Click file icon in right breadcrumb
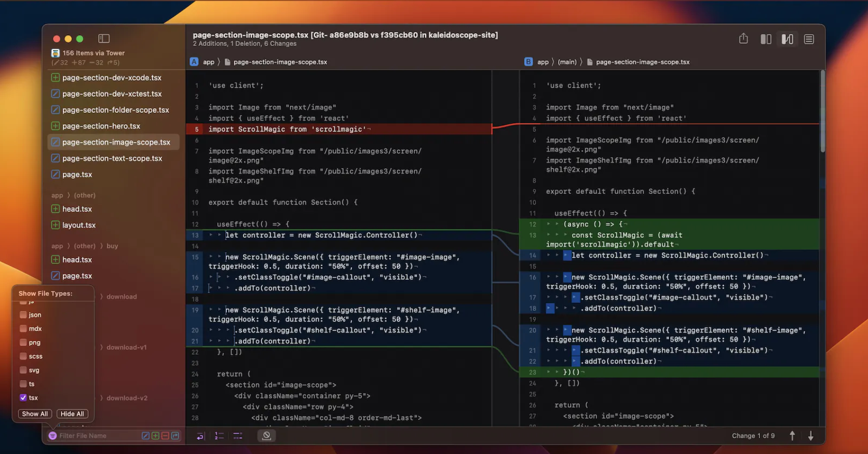Screen dimensions: 868x454 [x=590, y=62]
